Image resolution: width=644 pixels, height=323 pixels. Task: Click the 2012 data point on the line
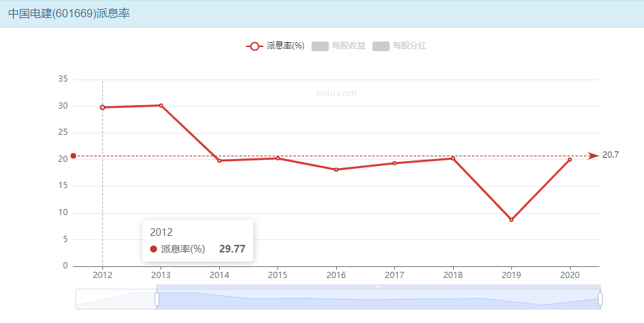click(x=102, y=107)
